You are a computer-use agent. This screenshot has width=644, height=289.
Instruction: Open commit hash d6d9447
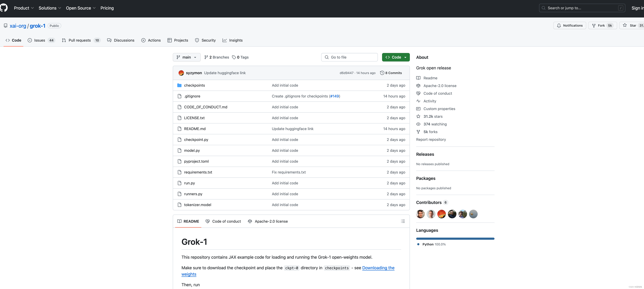coord(346,73)
